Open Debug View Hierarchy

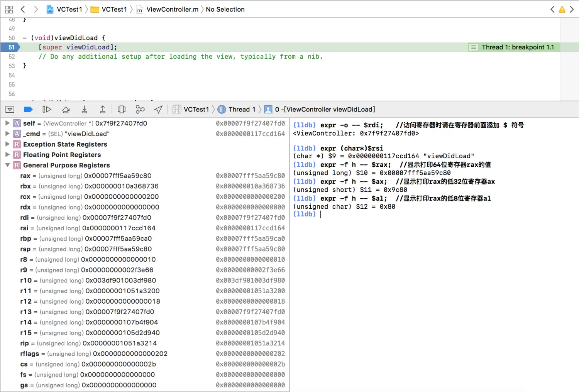[122, 110]
